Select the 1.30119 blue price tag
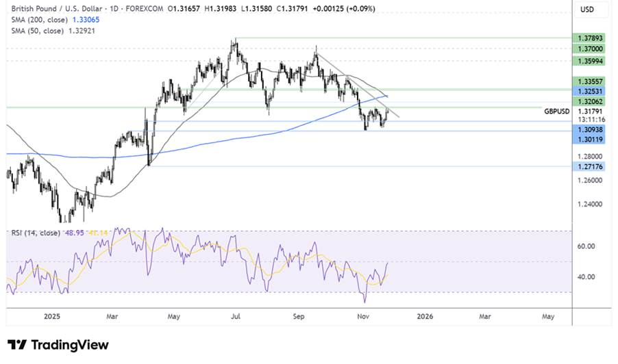Viewport: 618px width, 364px height. (x=590, y=140)
